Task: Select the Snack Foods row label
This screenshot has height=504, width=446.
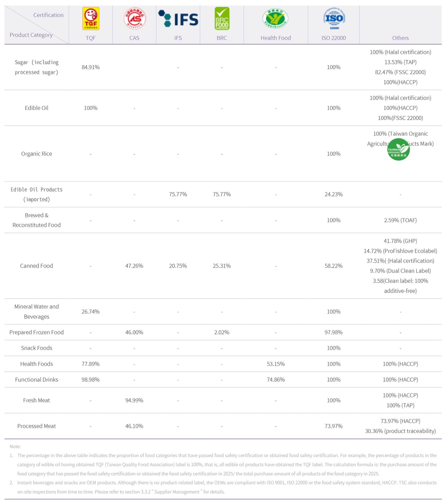Action: pos(36,348)
